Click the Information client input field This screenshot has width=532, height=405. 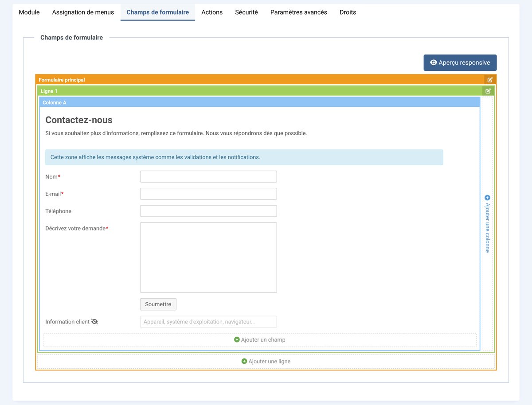click(x=208, y=322)
